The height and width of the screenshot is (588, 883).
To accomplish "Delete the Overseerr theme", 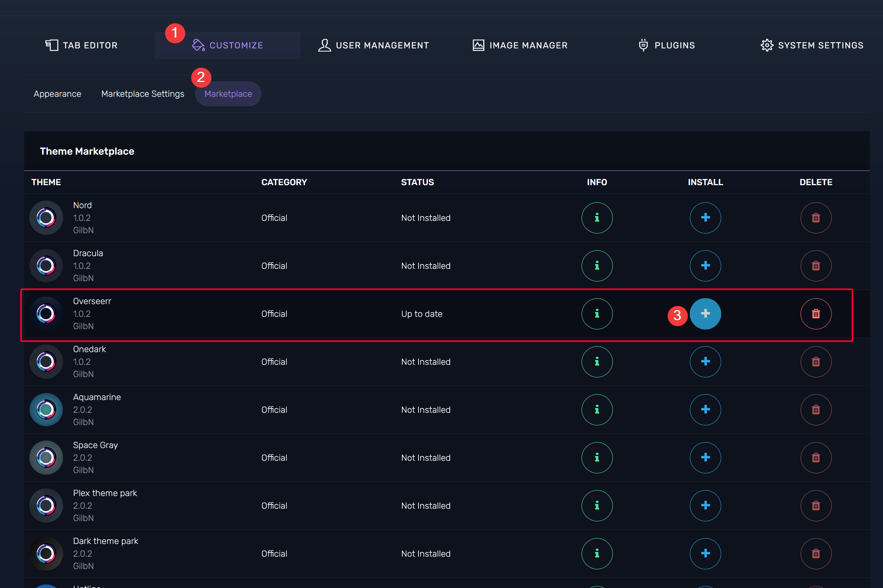I will point(816,314).
